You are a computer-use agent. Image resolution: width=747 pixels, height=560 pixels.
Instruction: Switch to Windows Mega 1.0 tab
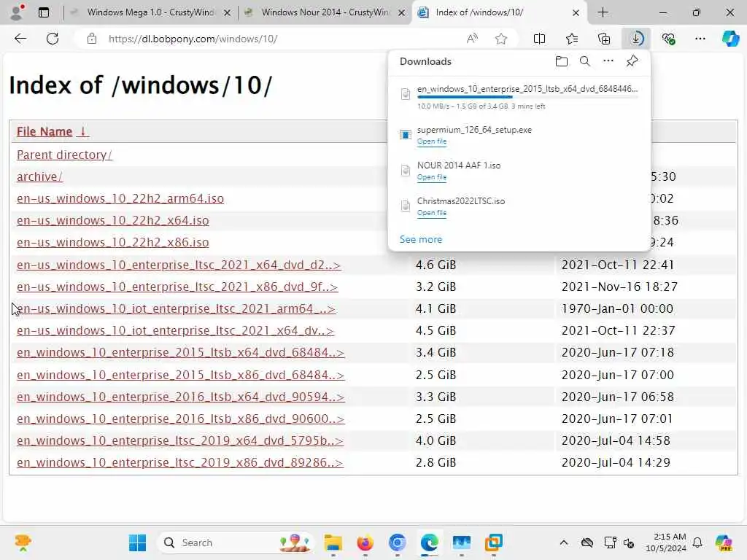click(x=150, y=12)
